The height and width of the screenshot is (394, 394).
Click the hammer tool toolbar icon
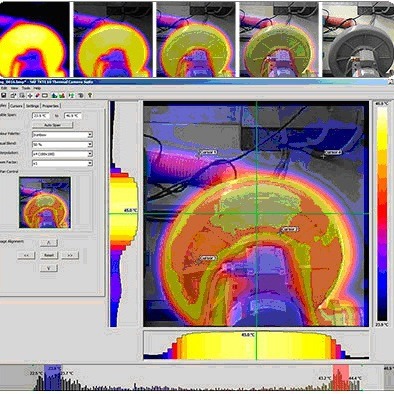(x=81, y=95)
